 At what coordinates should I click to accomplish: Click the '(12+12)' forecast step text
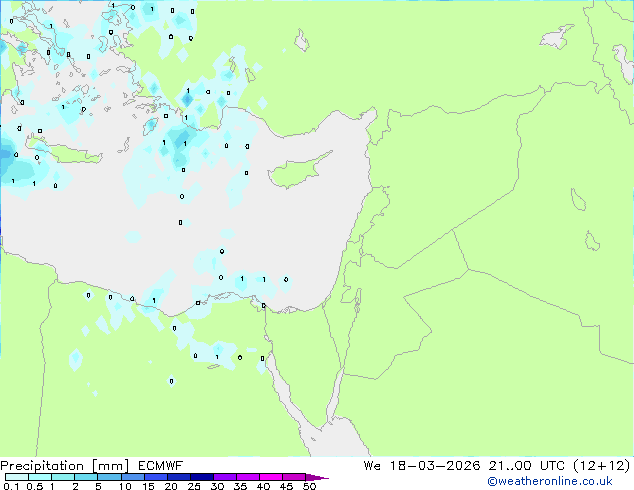(602, 466)
